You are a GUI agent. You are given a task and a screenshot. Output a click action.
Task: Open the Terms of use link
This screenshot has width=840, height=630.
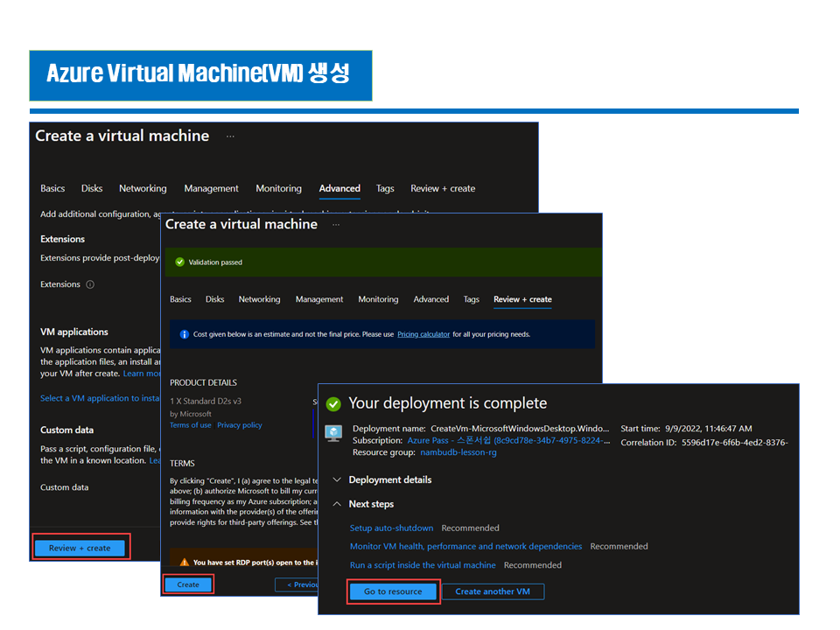click(x=190, y=425)
